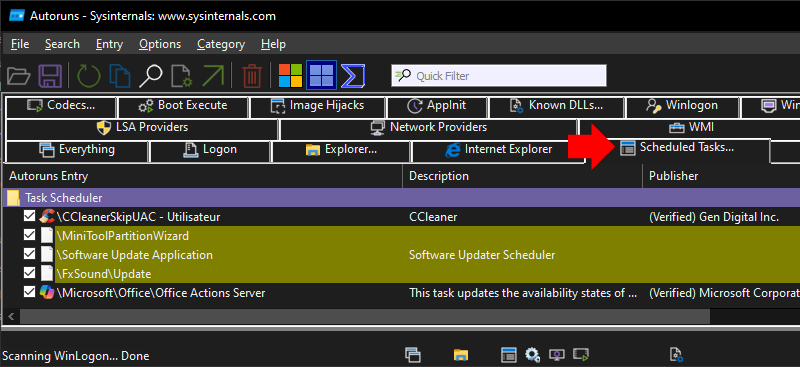Click '(Verified) Gen Digital Inc.' publisher text
800x367 pixels.
tap(714, 217)
